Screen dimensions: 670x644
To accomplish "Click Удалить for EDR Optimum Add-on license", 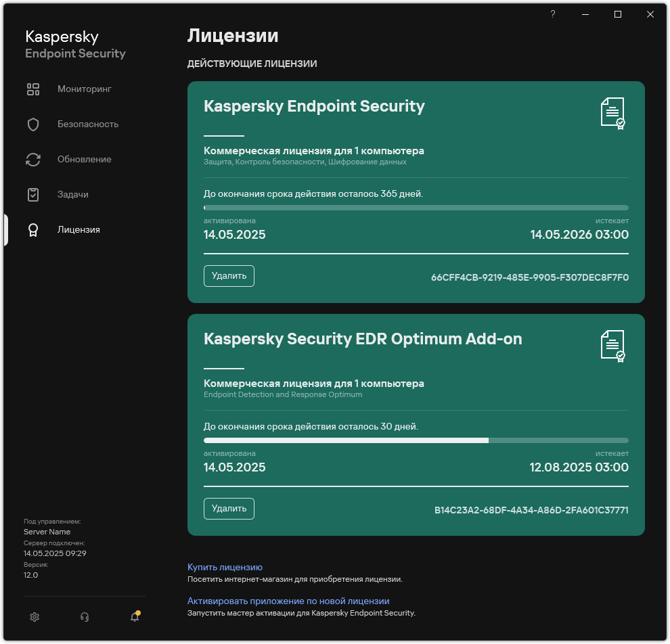I will [x=229, y=509].
